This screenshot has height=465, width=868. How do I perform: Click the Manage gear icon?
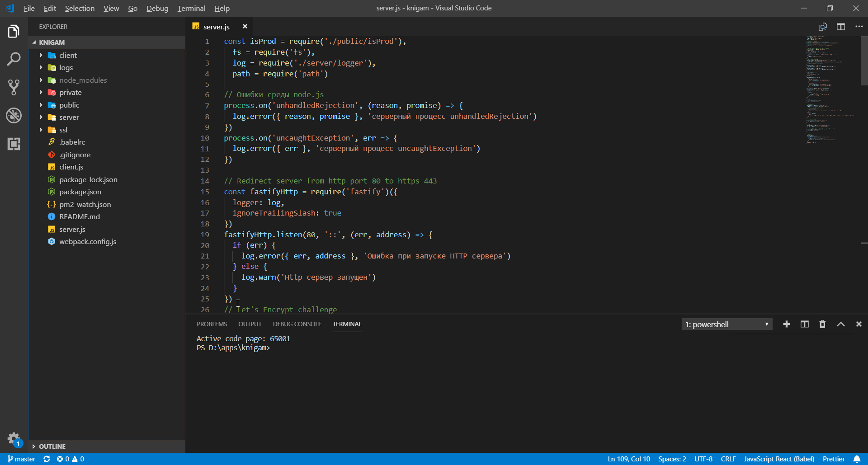14,438
